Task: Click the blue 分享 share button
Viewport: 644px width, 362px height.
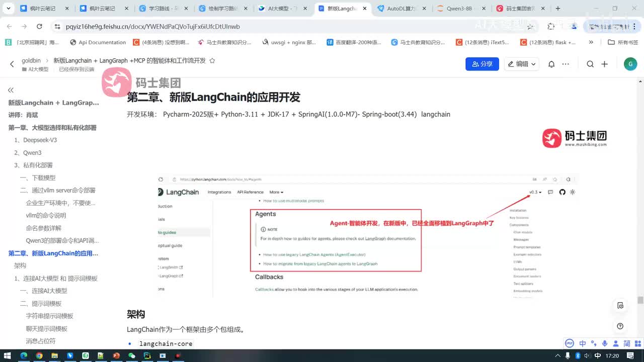Action: (482, 64)
